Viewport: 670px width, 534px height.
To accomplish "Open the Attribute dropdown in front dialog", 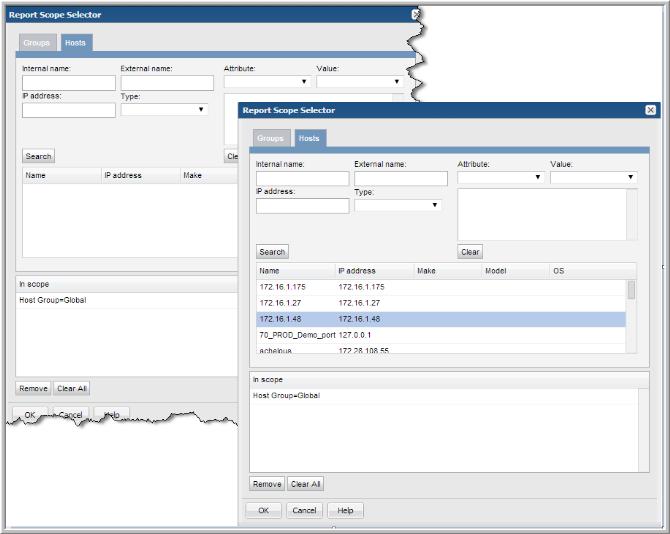I will click(500, 177).
